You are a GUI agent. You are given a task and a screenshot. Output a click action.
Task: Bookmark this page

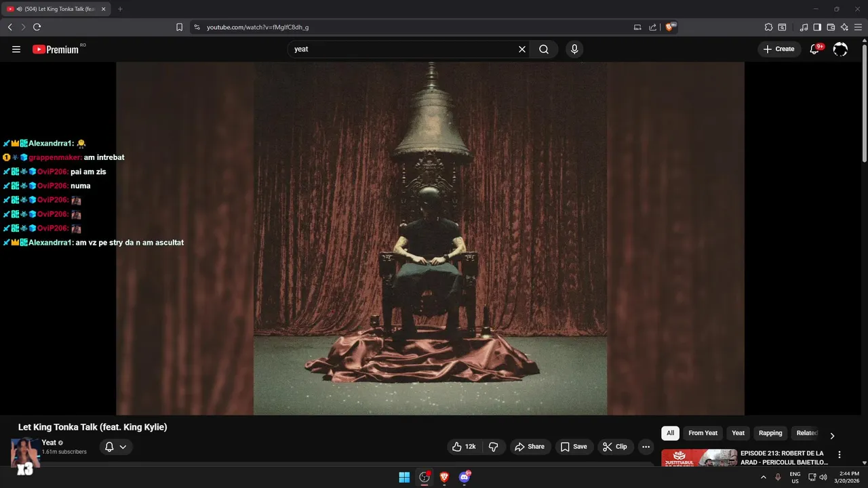coord(179,27)
